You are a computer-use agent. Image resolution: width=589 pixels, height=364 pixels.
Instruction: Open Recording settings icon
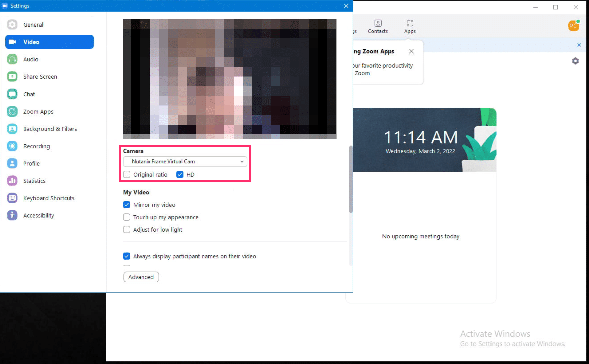(x=12, y=146)
